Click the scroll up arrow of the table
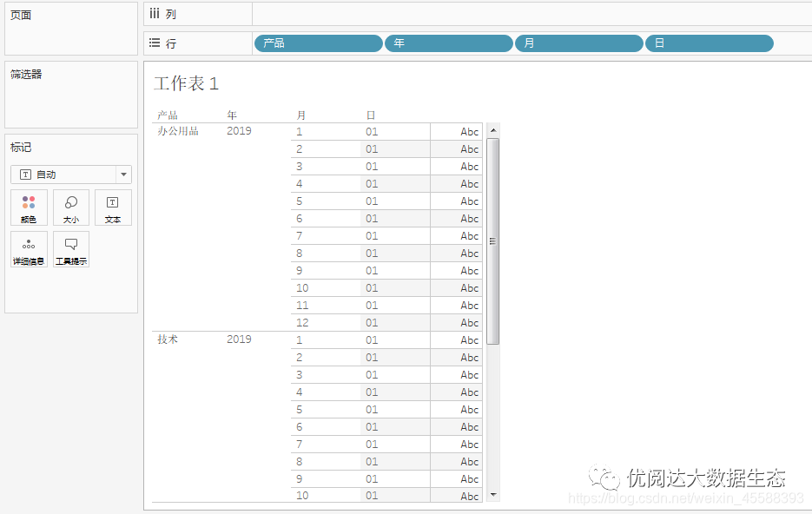Viewport: 812px width, 514px height. (493, 130)
